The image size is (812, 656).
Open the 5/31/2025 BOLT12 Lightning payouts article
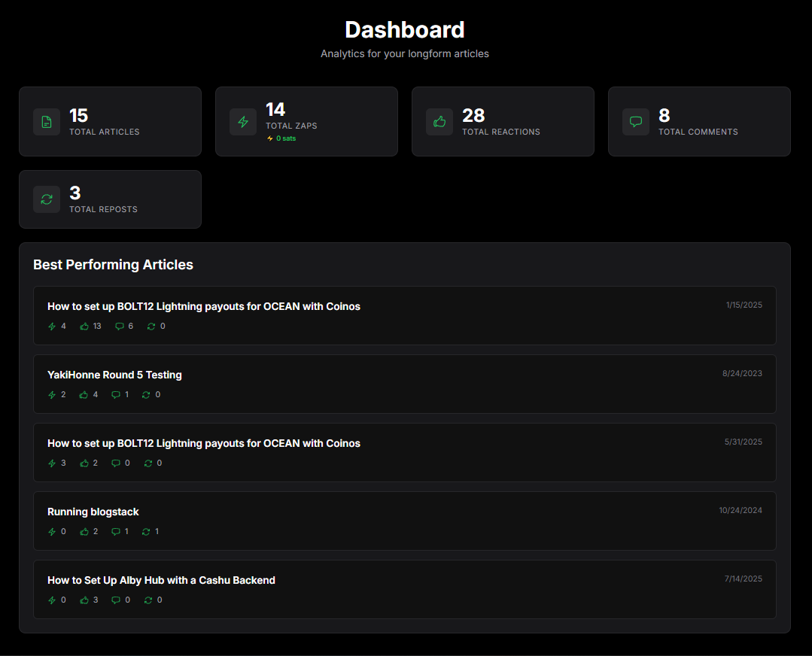404,453
